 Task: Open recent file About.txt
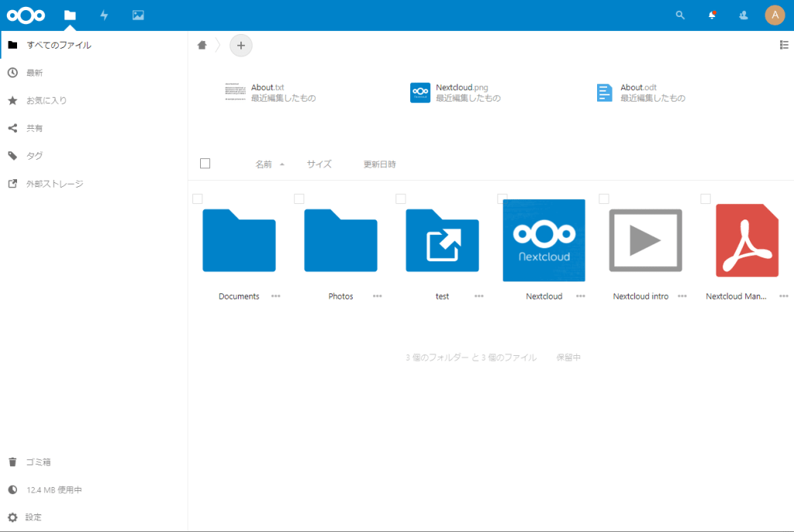271,93
